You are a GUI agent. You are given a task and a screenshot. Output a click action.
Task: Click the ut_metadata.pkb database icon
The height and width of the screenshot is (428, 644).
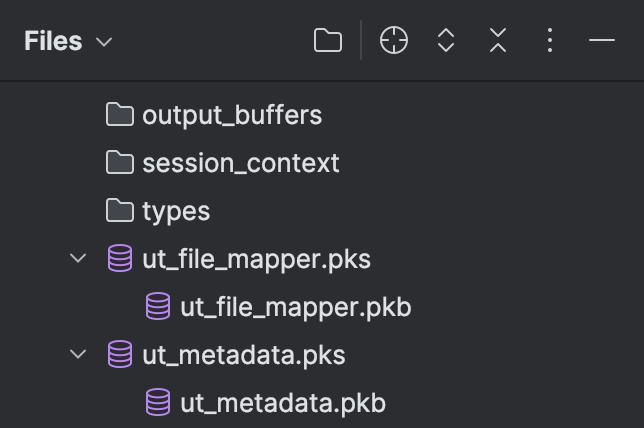(x=158, y=402)
